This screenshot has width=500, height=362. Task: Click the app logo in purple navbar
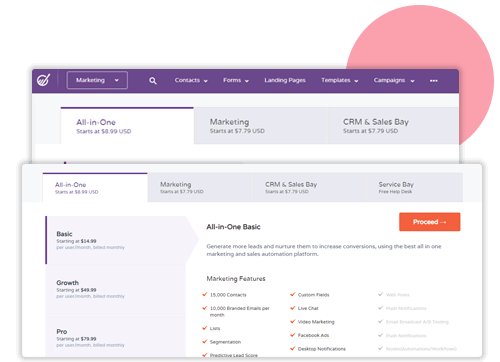pyautogui.click(x=43, y=80)
